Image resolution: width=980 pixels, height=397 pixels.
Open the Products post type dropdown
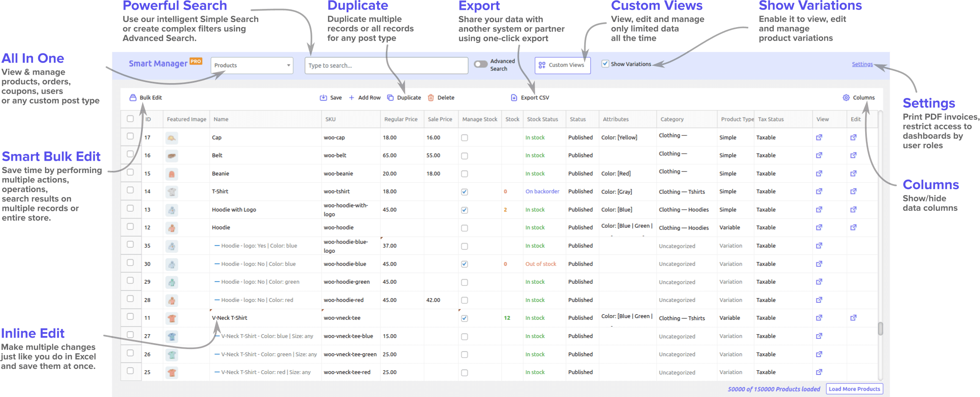[x=252, y=65]
